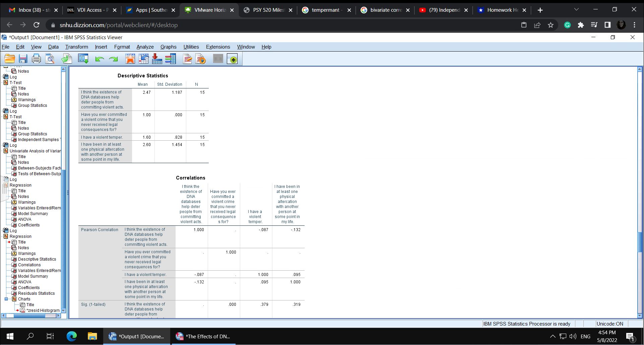Select *zresid Histogram in the outline tree
This screenshot has width=644, height=345.
pyautogui.click(x=43, y=310)
